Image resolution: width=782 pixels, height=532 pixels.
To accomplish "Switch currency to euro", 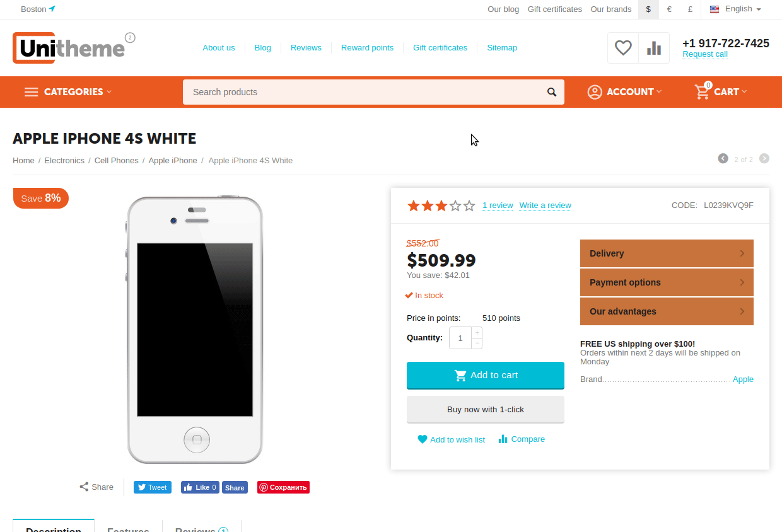I will click(x=669, y=9).
